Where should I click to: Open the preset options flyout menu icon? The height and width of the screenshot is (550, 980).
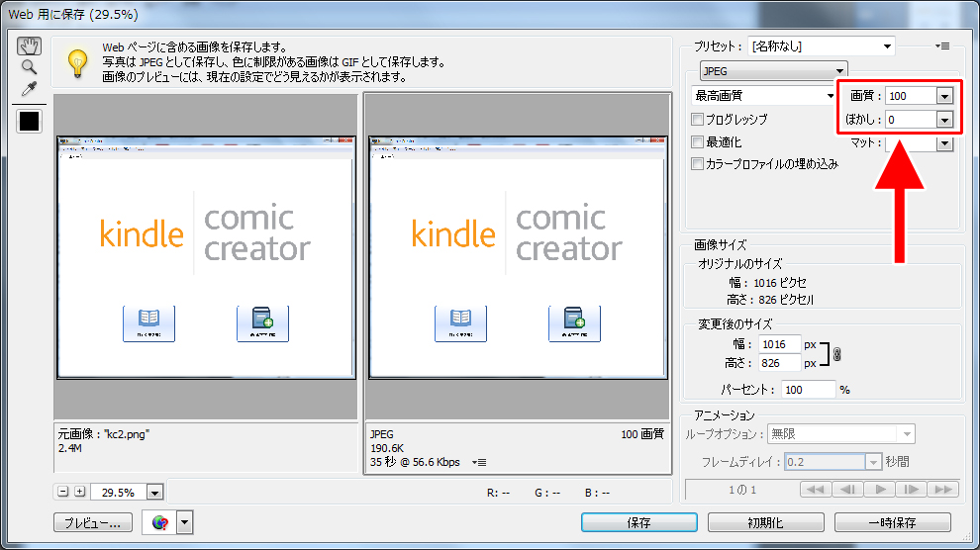click(x=942, y=46)
